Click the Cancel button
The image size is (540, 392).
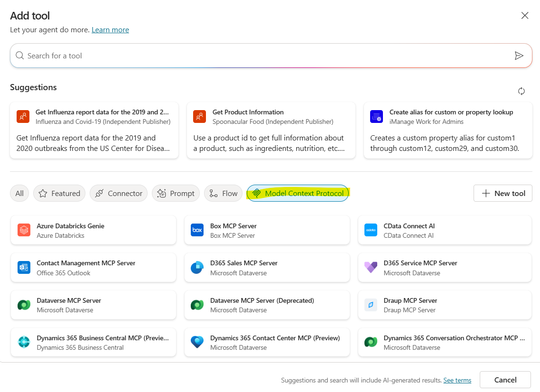(x=505, y=380)
